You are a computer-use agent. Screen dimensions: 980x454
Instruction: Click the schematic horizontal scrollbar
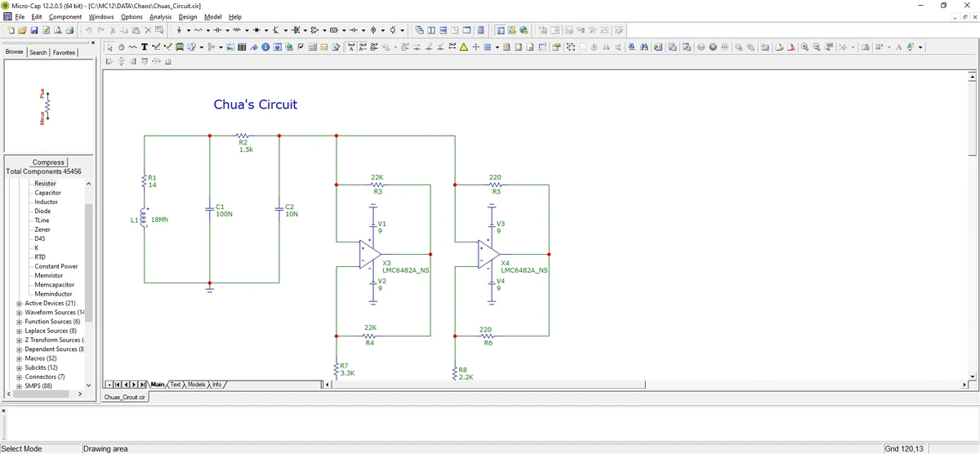click(x=644, y=384)
